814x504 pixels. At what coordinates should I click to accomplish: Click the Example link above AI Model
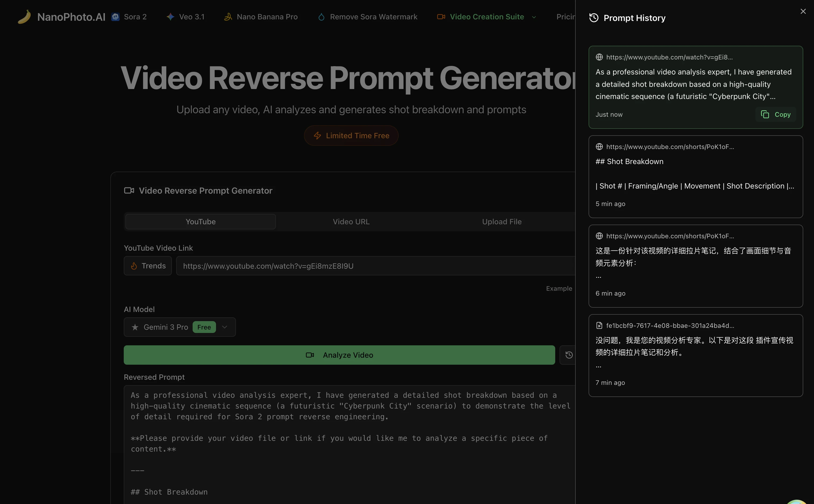[x=559, y=288]
